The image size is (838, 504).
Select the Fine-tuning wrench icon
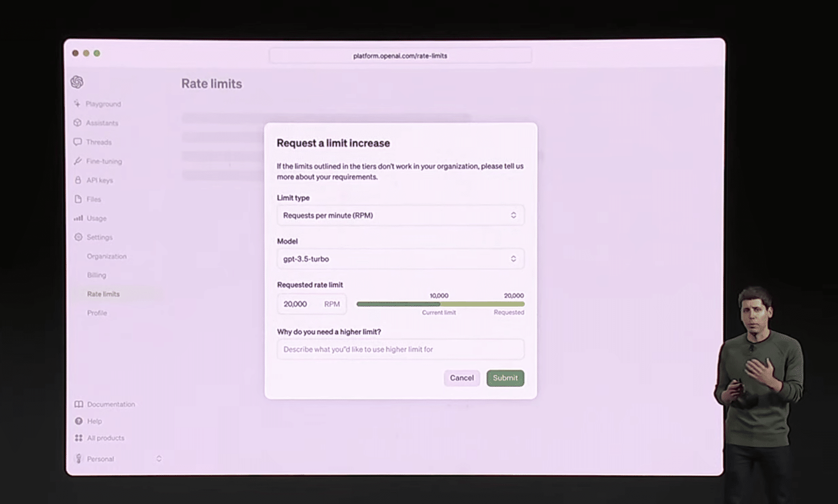[x=77, y=161]
